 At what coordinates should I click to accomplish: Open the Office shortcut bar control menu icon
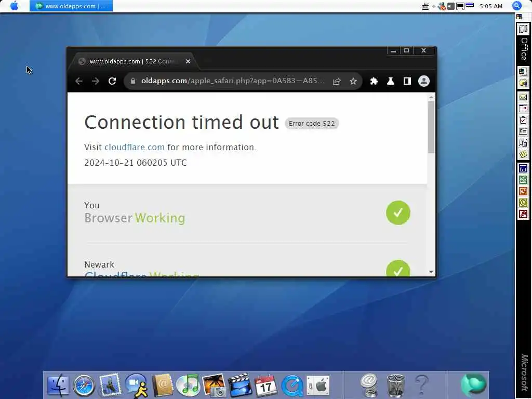[519, 17]
